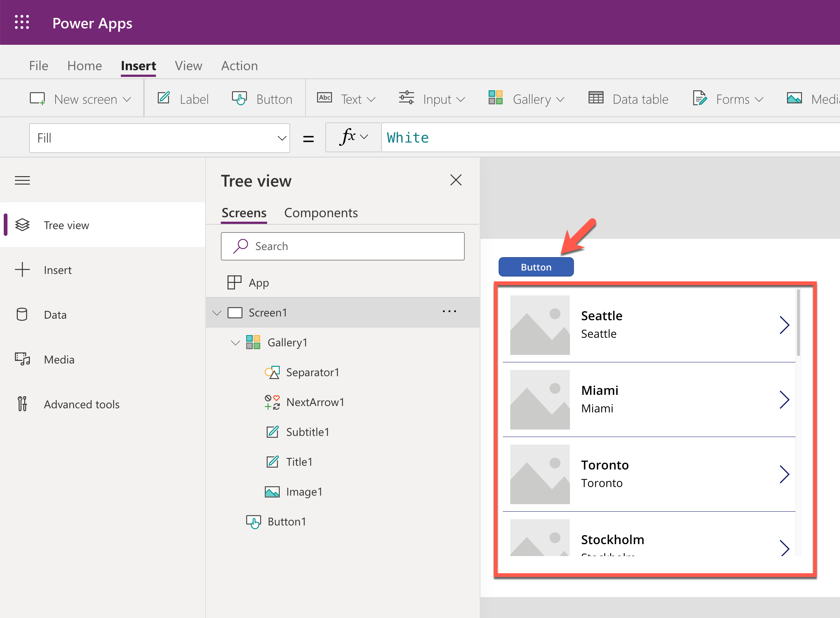Click the Power Apps title
This screenshot has width=840, height=618.
[93, 23]
